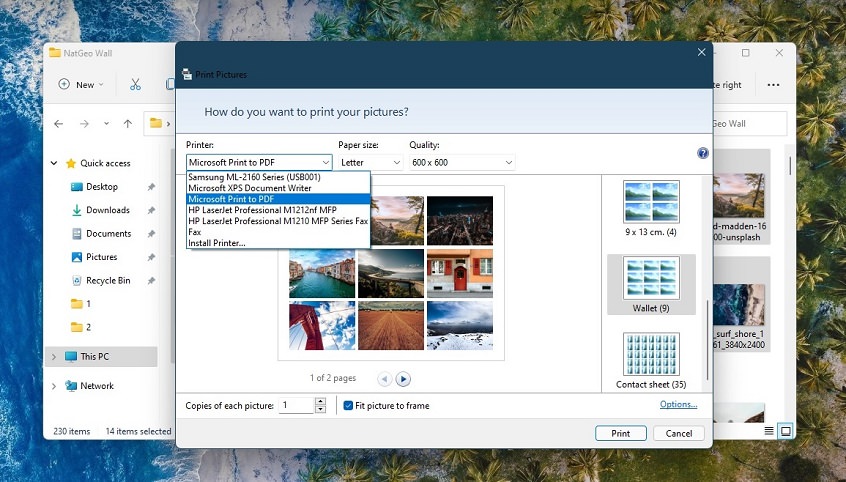Select HP LaserJet Professional M1212nf MFP

point(278,210)
